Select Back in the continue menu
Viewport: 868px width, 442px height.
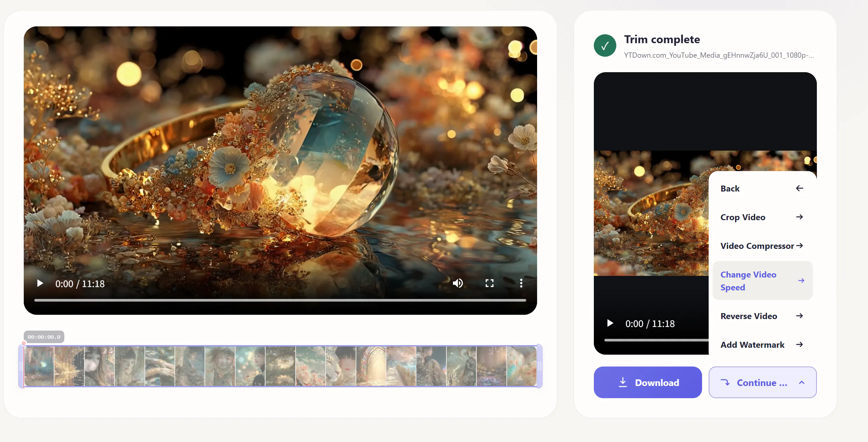pos(762,189)
